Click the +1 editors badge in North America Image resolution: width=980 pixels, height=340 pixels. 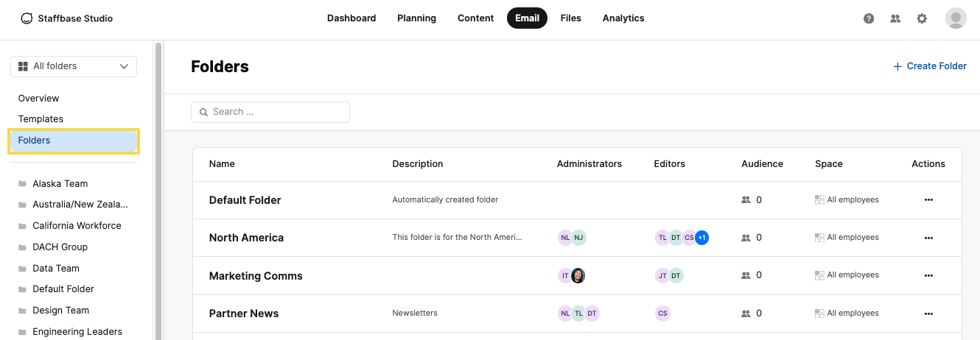click(x=701, y=238)
